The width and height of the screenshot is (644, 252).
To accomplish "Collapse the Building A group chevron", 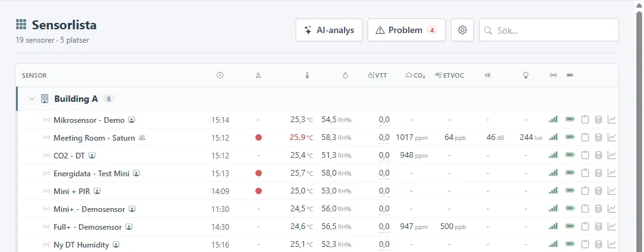I will (x=32, y=99).
